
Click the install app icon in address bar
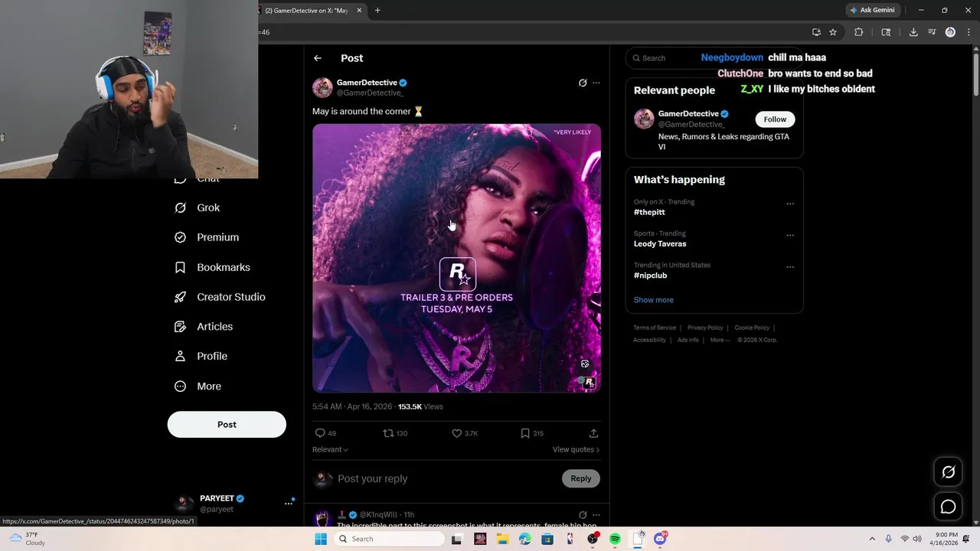click(816, 32)
